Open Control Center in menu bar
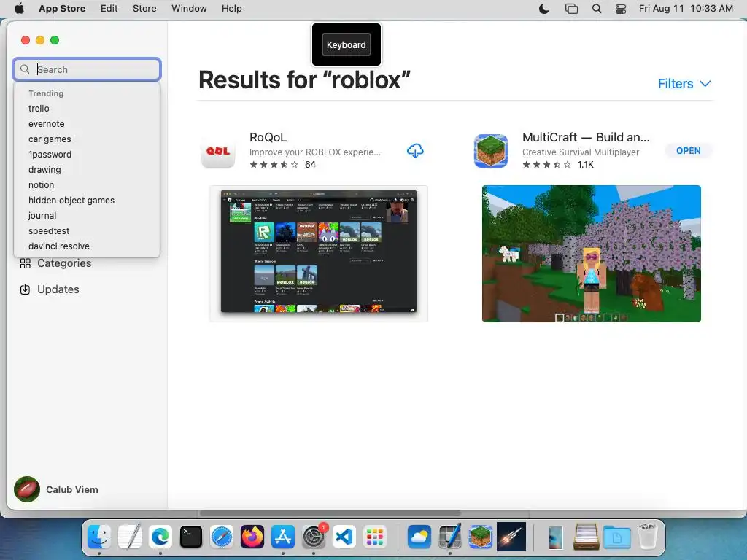The width and height of the screenshot is (747, 560). pos(621,9)
